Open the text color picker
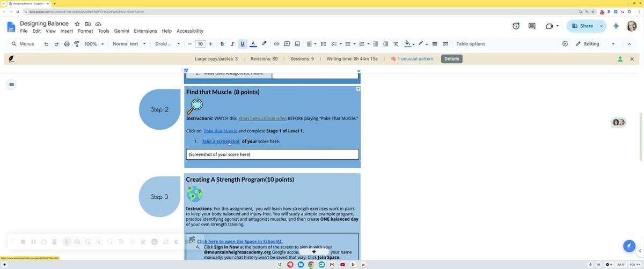 253,44
